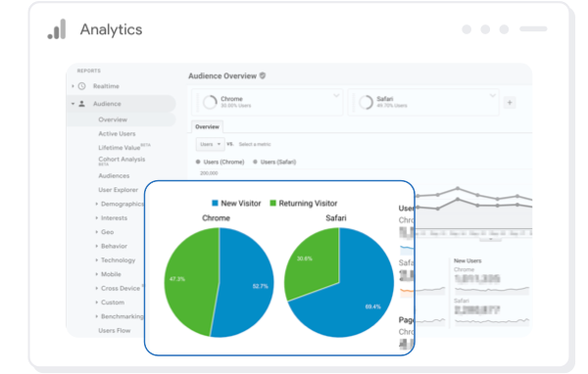Click the Audience person icon
This screenshot has height=374, width=588.
(81, 104)
